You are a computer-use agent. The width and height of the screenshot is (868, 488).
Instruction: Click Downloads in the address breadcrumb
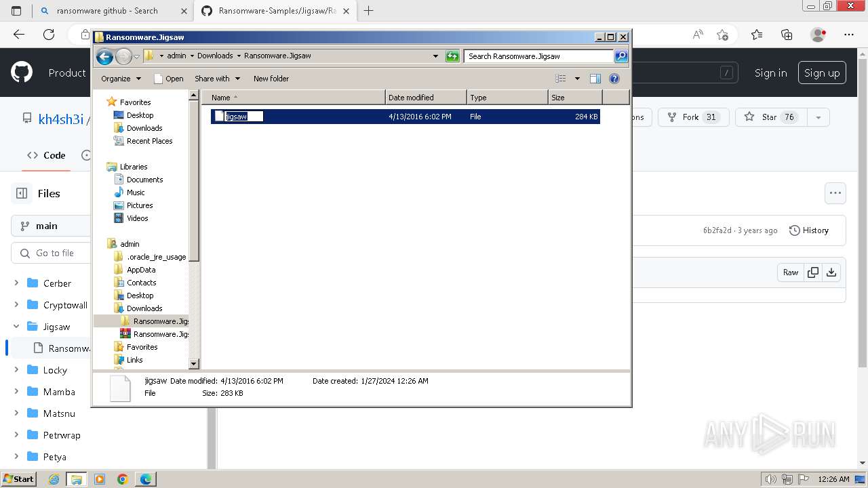point(215,56)
